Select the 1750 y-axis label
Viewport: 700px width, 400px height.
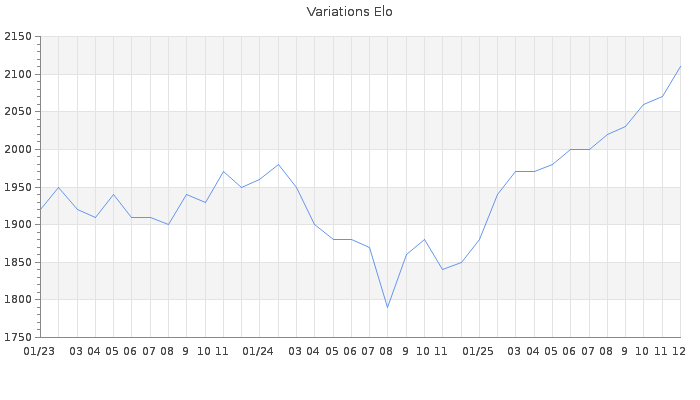click(x=18, y=337)
